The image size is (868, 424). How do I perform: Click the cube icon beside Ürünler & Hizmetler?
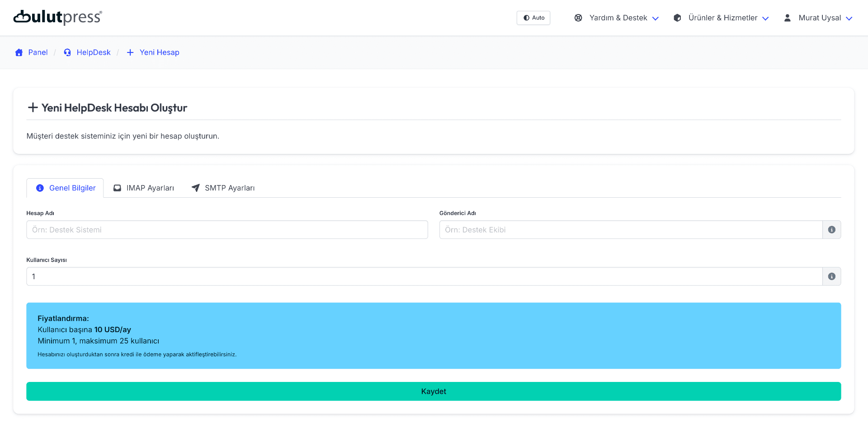[677, 18]
